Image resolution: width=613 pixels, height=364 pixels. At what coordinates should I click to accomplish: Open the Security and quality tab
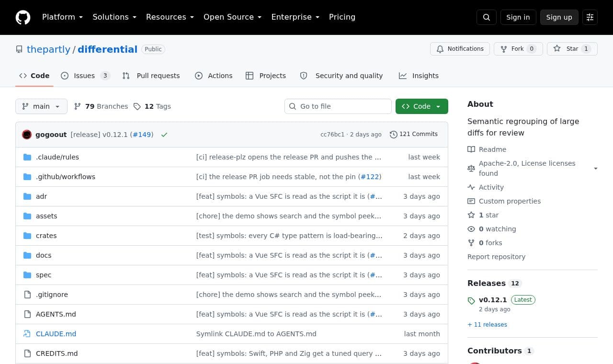(x=341, y=76)
